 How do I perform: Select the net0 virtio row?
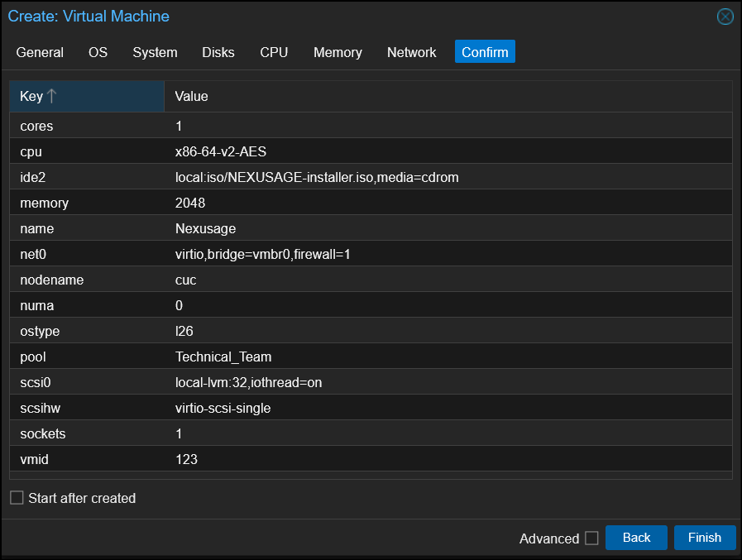pyautogui.click(x=263, y=254)
